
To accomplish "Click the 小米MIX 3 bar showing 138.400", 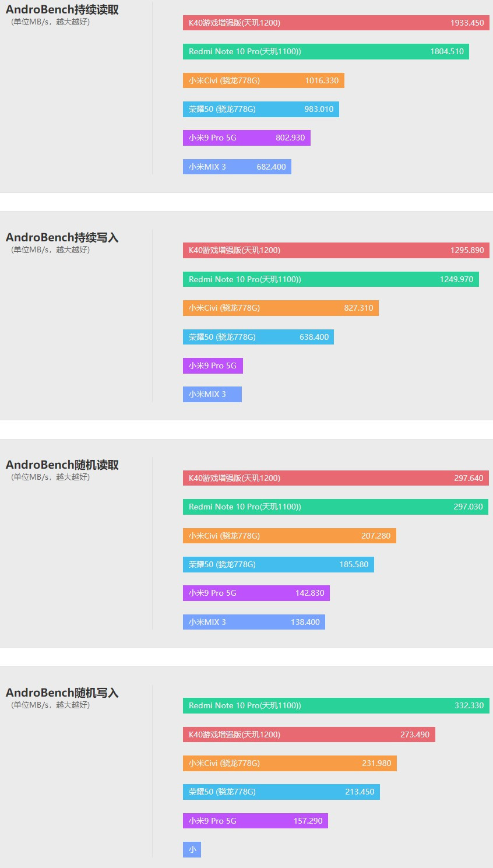I will pos(254,622).
